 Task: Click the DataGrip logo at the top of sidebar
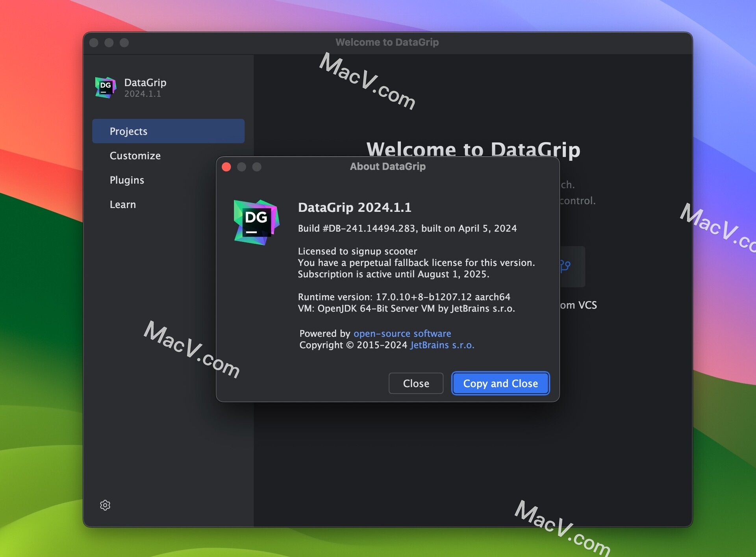[x=105, y=87]
